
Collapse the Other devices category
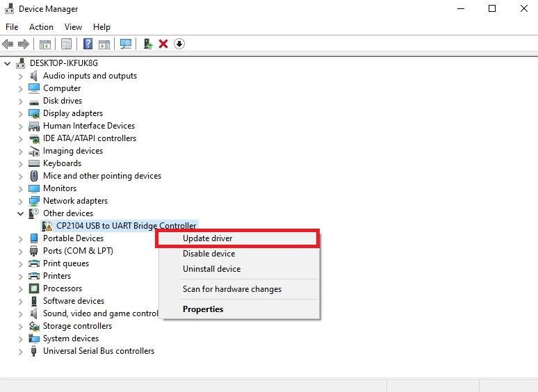click(x=21, y=213)
